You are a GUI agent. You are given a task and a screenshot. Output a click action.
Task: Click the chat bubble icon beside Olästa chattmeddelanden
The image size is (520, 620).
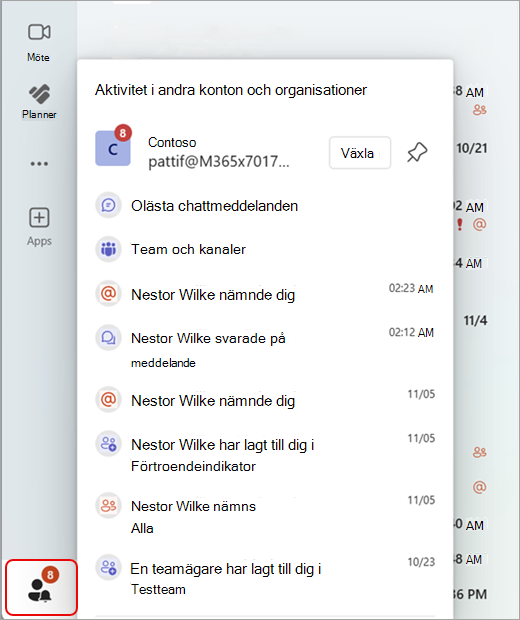[x=108, y=205]
